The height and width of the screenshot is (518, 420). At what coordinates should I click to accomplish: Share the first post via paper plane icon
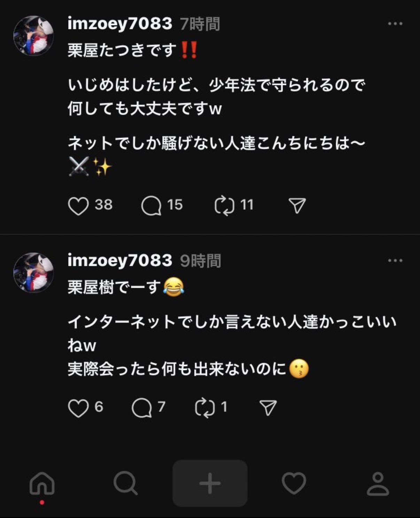[x=297, y=206]
